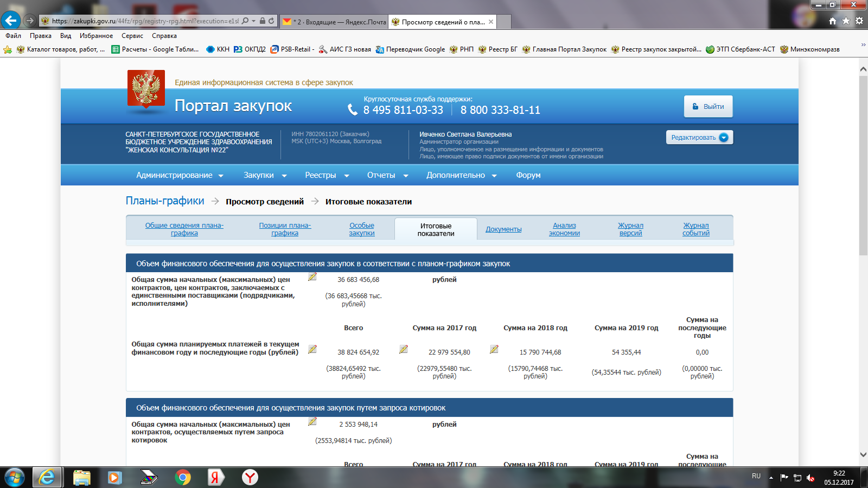Open Переводчик Google bookmark
Image resolution: width=868 pixels, height=488 pixels.
tap(410, 49)
